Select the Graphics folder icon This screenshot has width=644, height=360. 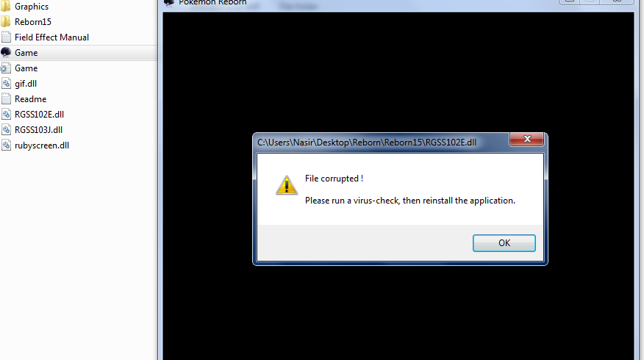pyautogui.click(x=5, y=7)
